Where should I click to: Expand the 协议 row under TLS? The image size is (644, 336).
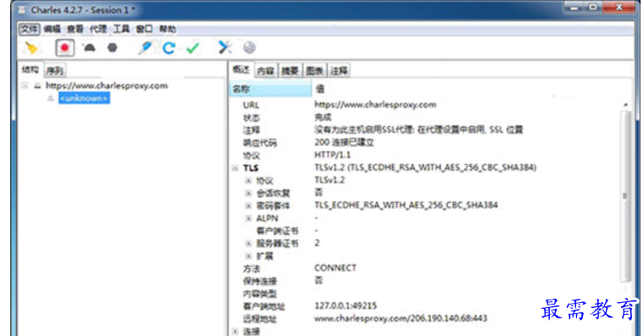point(248,181)
